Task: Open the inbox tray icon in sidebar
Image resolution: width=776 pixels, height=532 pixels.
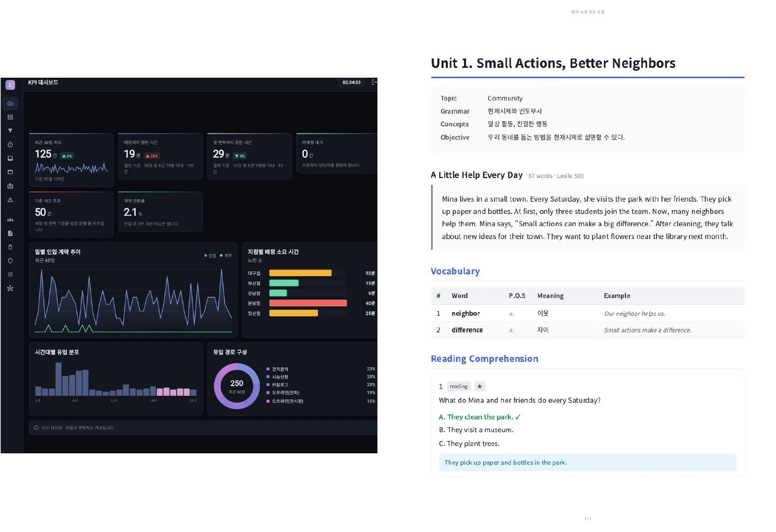Action: coord(10,158)
